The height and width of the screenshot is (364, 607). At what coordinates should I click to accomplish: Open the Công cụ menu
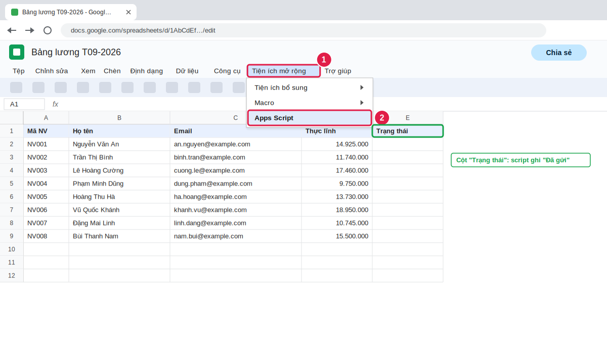[227, 71]
